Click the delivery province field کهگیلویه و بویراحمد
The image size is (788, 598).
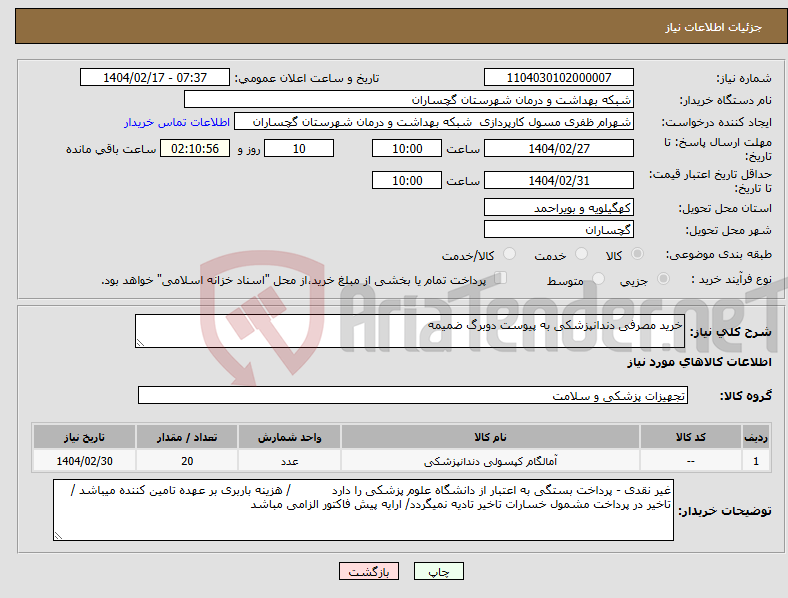pyautogui.click(x=559, y=208)
